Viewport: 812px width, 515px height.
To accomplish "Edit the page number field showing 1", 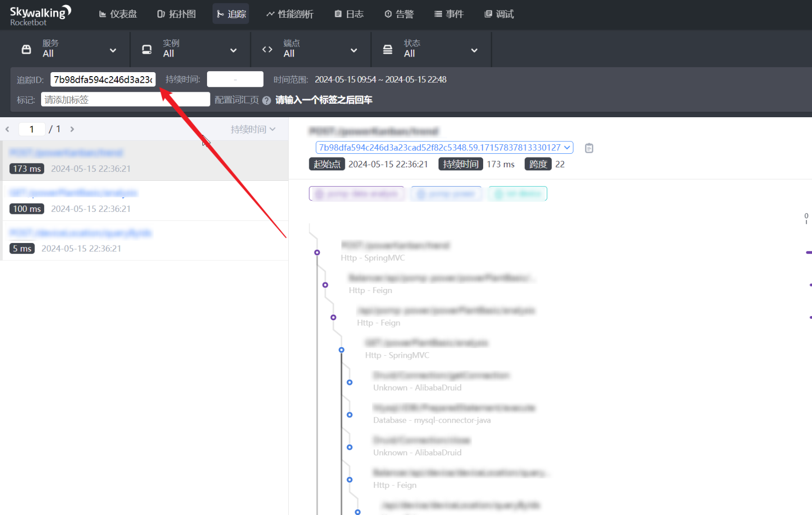I will pos(32,129).
